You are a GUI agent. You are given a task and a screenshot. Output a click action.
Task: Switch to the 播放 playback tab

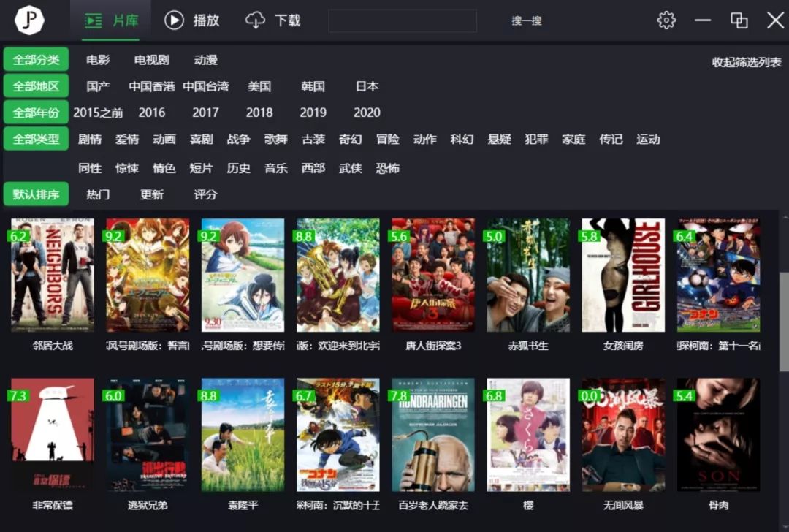191,20
